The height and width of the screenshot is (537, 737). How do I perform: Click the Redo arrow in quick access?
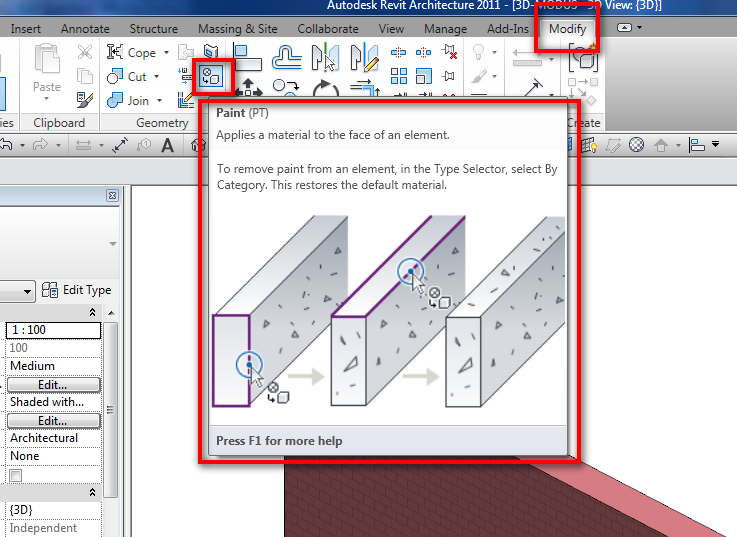[x=40, y=145]
